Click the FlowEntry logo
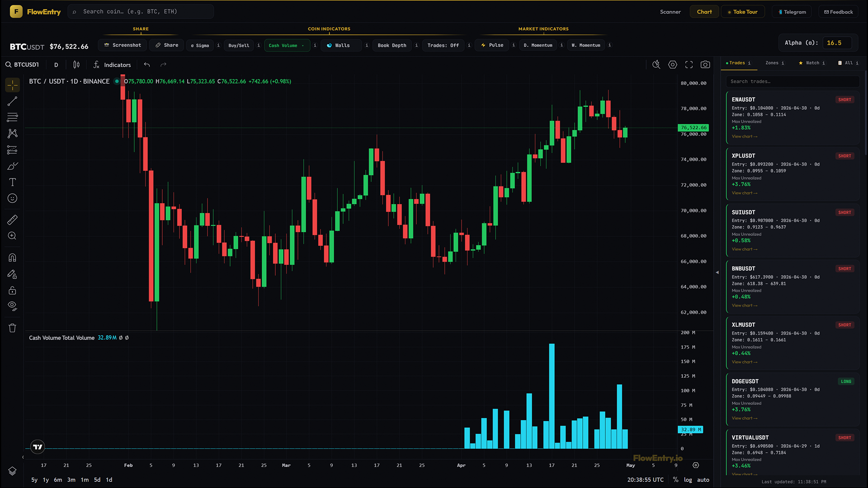 35,12
